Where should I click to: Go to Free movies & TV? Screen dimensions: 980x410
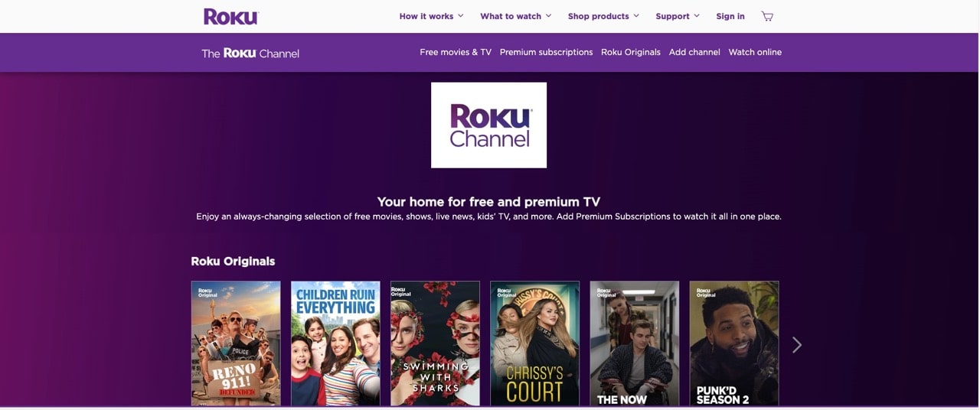(456, 52)
